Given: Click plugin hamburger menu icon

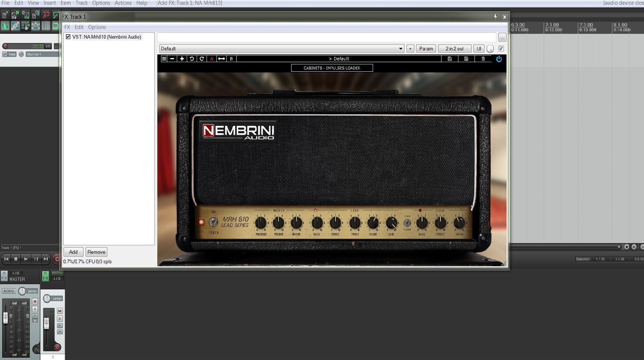Looking at the screenshot, I should (x=164, y=58).
